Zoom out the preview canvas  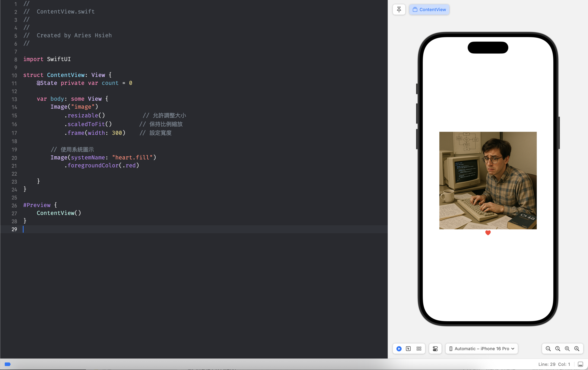(x=548, y=349)
